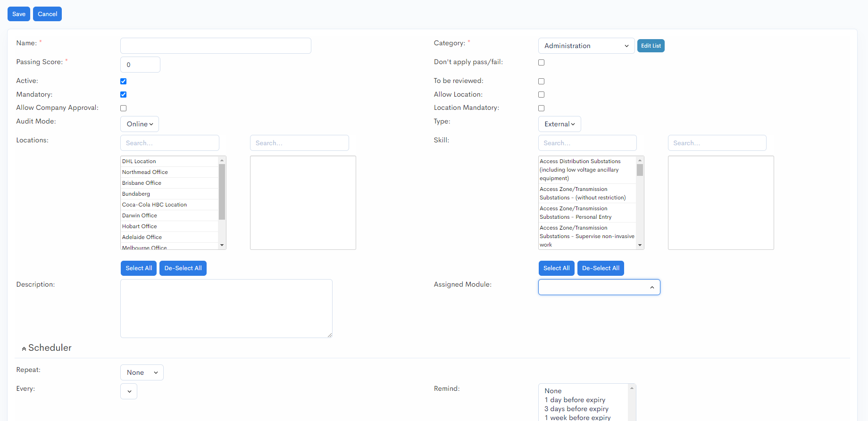This screenshot has width=868, height=421.
Task: Tick the Location Mandatory checkbox
Action: (x=541, y=108)
